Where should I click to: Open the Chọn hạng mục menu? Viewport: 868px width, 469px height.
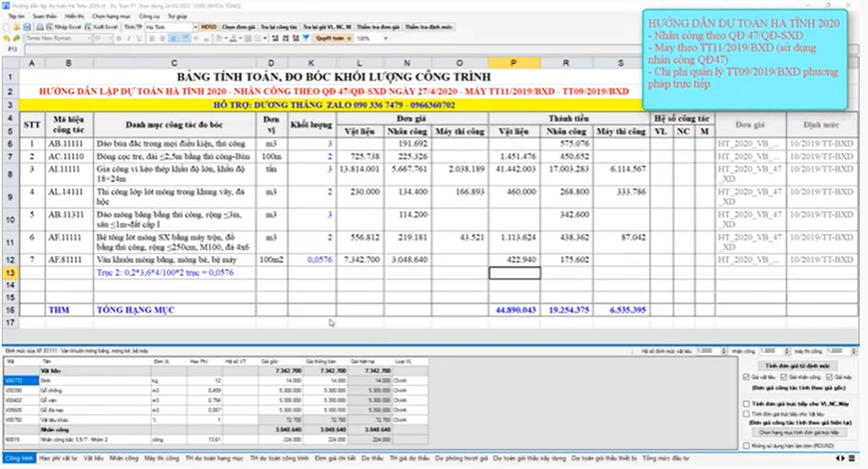click(x=111, y=16)
